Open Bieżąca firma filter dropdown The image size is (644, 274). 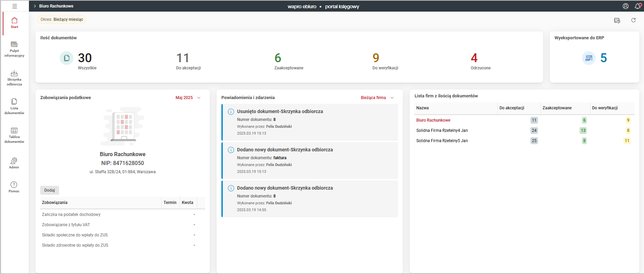[x=377, y=98]
